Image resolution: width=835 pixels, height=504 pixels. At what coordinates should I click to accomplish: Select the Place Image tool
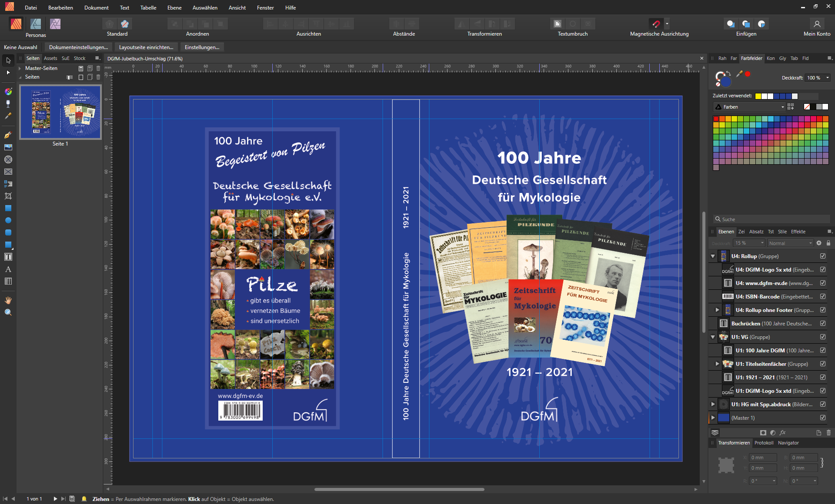pos(8,147)
